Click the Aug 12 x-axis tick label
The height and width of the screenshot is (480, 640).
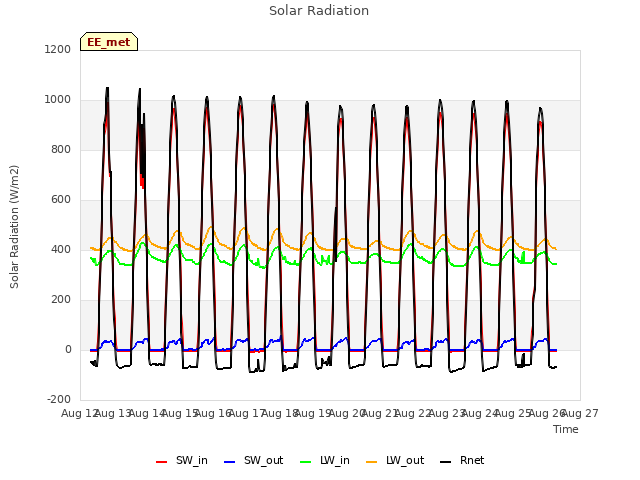tap(79, 413)
